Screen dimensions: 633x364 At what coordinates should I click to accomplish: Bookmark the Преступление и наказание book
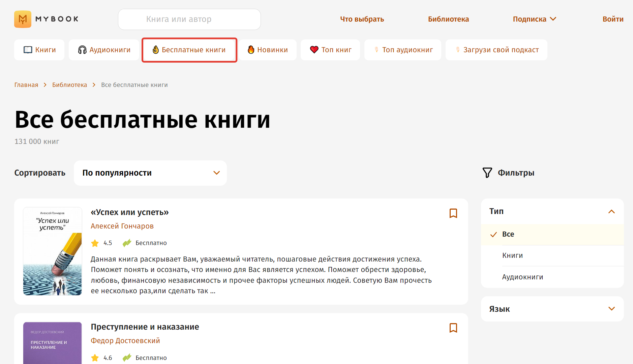(453, 328)
